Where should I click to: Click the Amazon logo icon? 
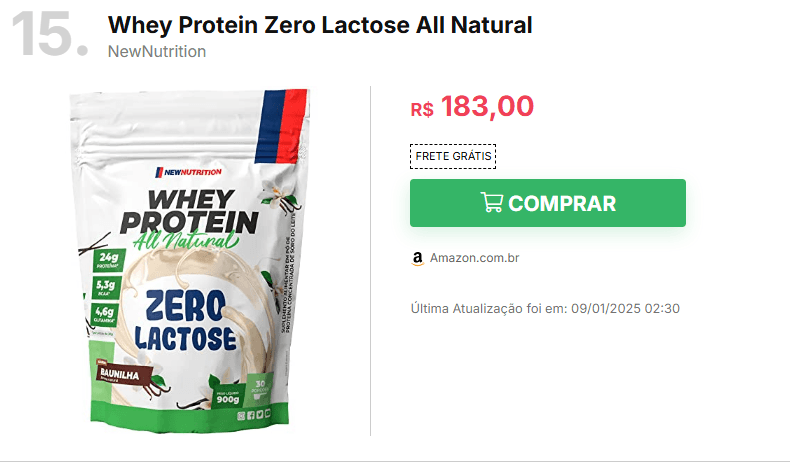coord(417,258)
